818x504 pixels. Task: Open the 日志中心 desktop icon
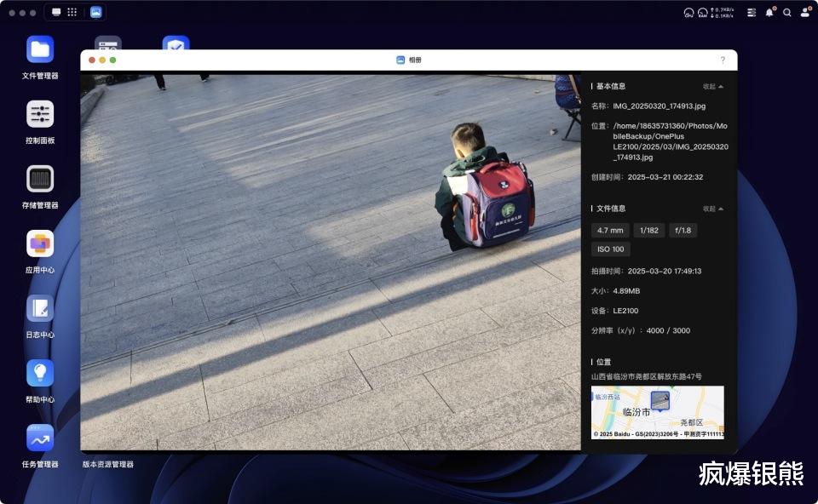point(40,308)
